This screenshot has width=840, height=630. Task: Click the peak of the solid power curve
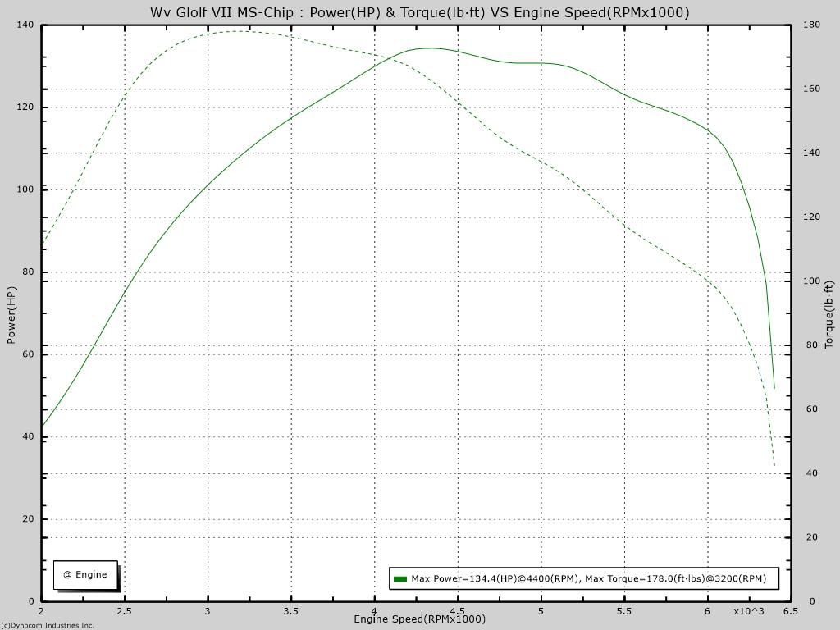431,48
